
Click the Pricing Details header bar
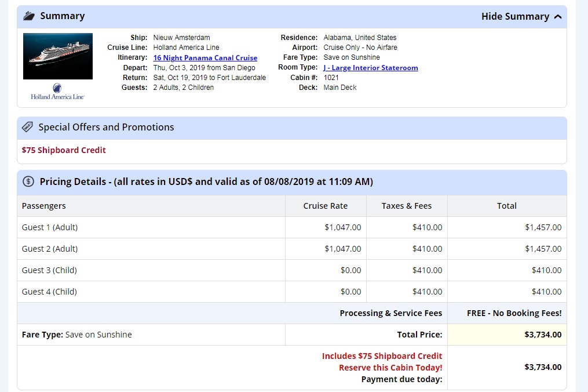pyautogui.click(x=292, y=182)
